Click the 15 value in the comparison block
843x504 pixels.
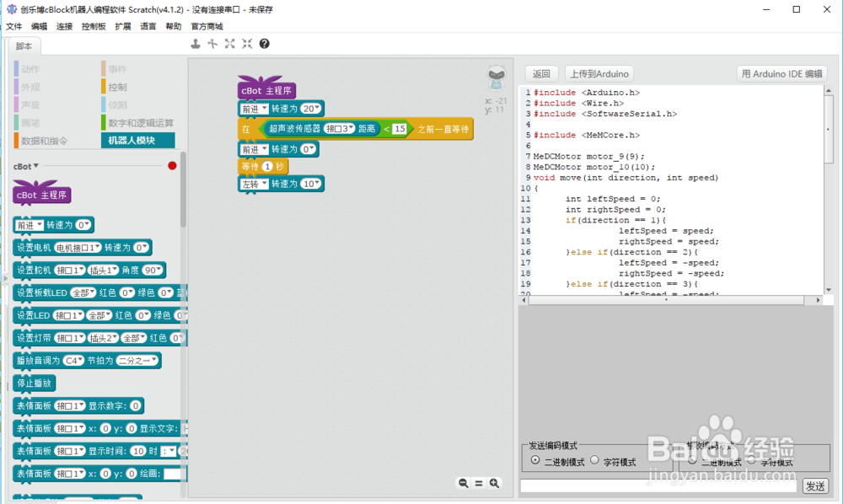(399, 129)
